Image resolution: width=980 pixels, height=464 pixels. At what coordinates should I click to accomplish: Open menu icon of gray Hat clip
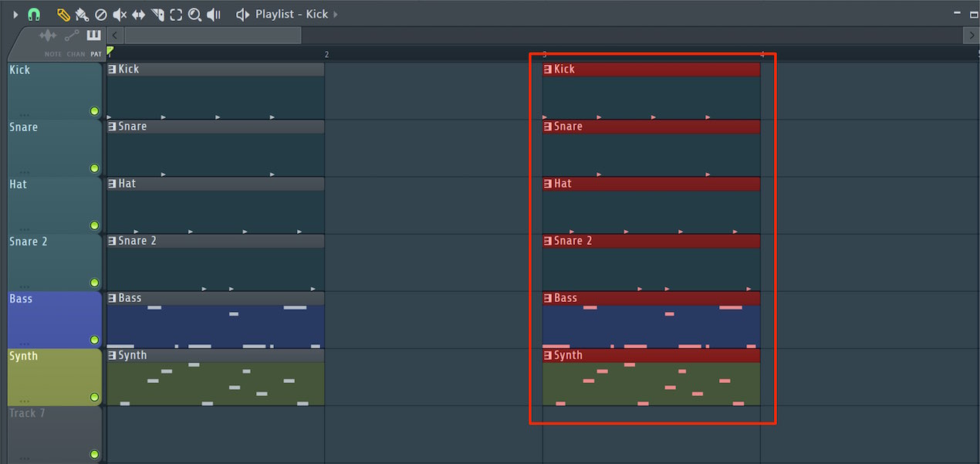[x=112, y=183]
